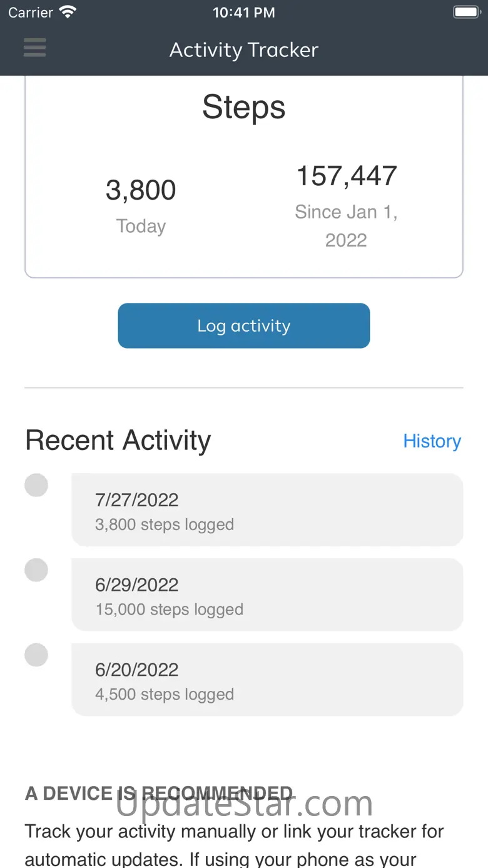Tap the Carrier label in status bar
Screen dimensions: 488x868
coord(31,13)
